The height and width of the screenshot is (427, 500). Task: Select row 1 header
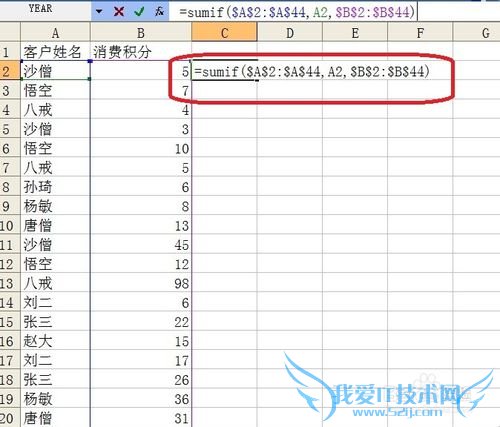10,52
